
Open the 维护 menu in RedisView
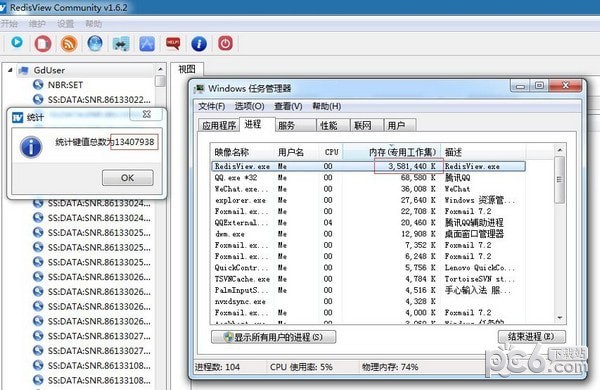coord(37,24)
